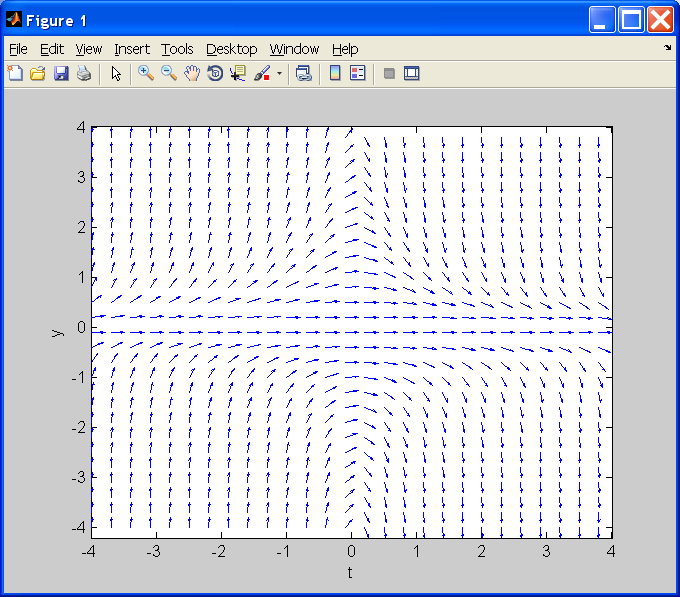Open the Desktop menu
The width and height of the screenshot is (680, 597).
(232, 49)
